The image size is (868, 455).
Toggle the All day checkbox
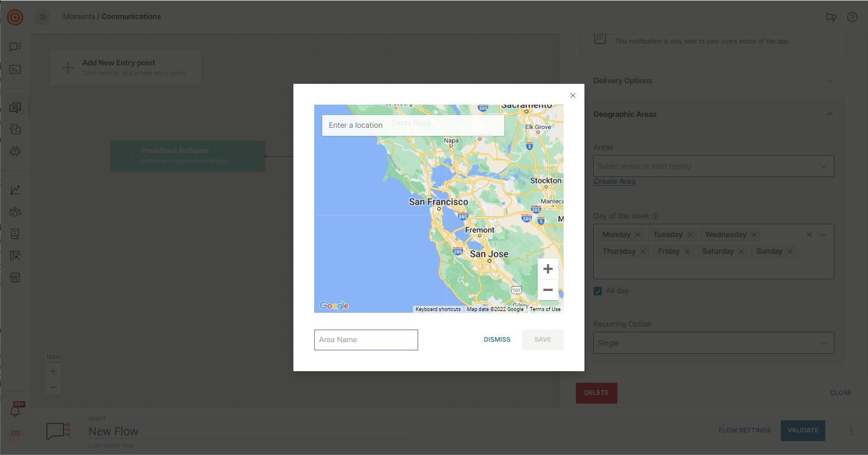pos(598,291)
